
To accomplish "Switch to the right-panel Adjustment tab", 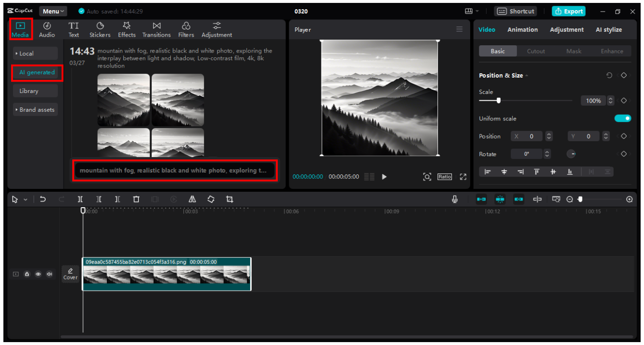I will click(567, 29).
